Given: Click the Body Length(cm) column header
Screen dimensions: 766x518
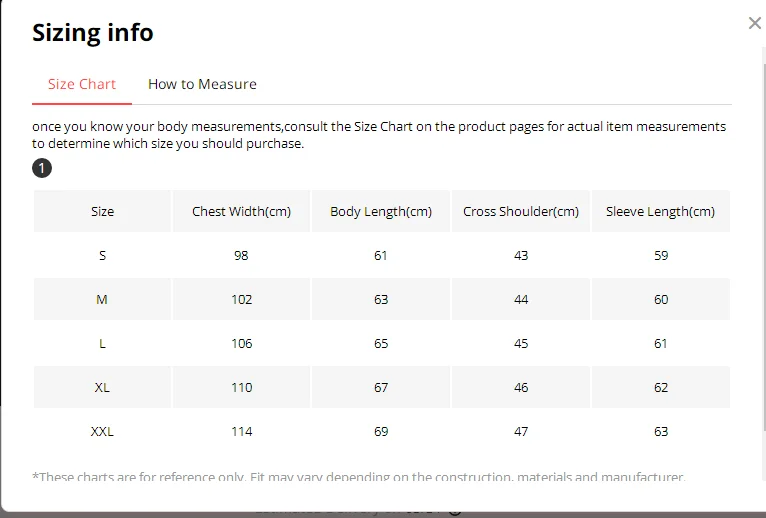Looking at the screenshot, I should click(381, 211).
